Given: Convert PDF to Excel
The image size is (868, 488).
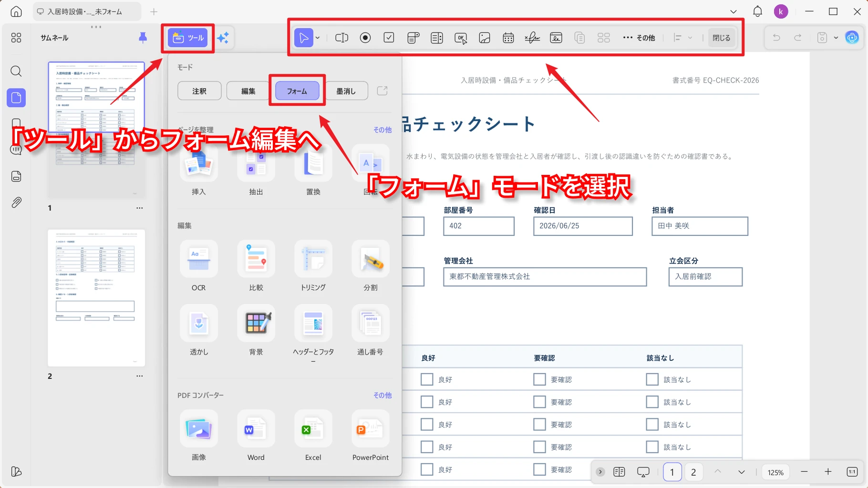Looking at the screenshot, I should [313, 436].
